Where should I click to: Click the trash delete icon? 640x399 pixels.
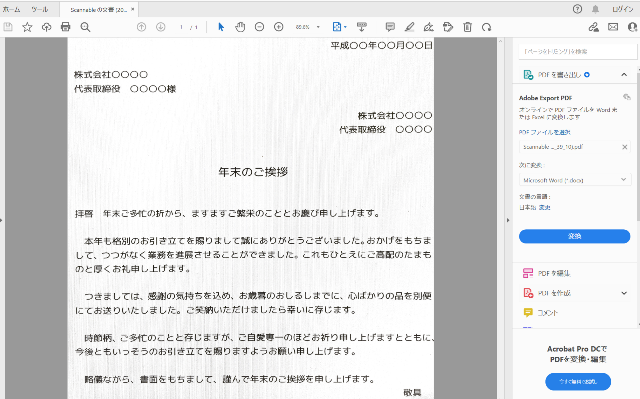(467, 27)
